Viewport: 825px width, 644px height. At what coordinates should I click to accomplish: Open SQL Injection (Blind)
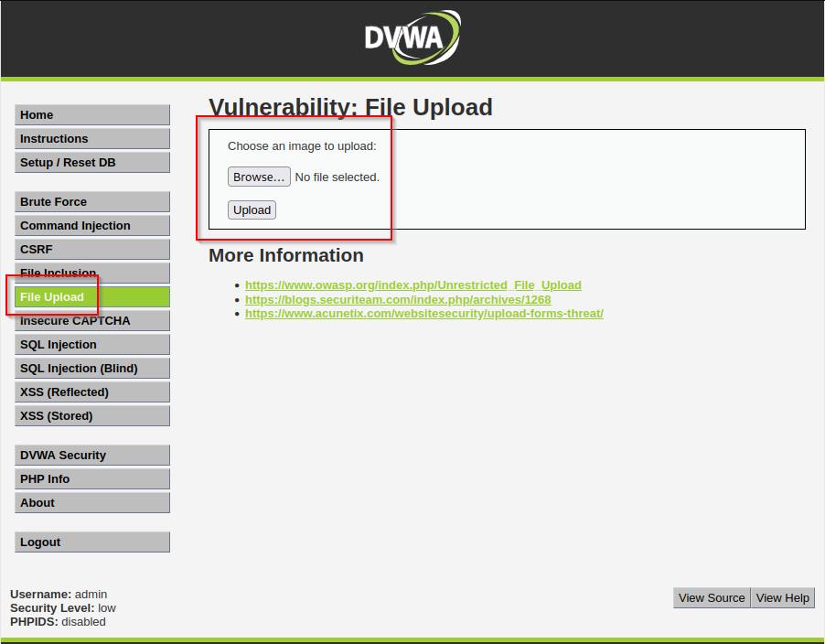[92, 368]
